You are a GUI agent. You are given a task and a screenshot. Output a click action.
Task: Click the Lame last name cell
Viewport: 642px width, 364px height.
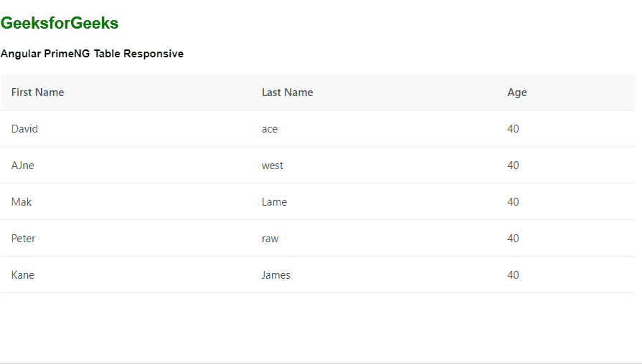click(274, 202)
